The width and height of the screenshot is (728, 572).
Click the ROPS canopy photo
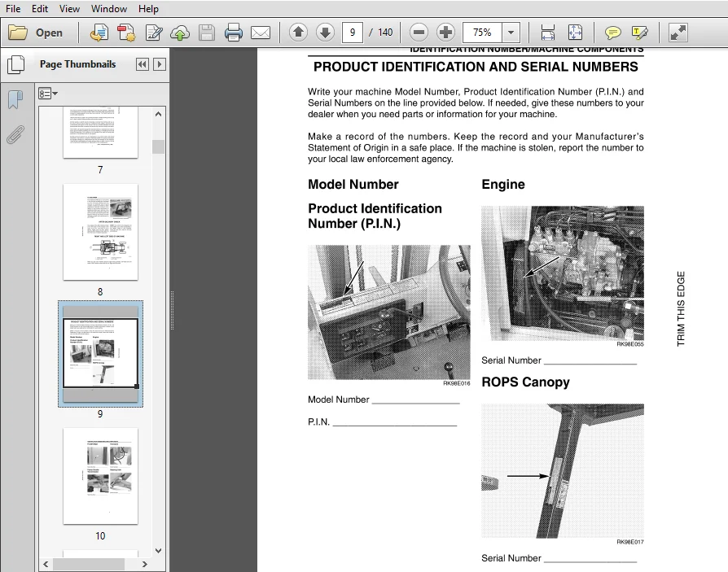(563, 471)
